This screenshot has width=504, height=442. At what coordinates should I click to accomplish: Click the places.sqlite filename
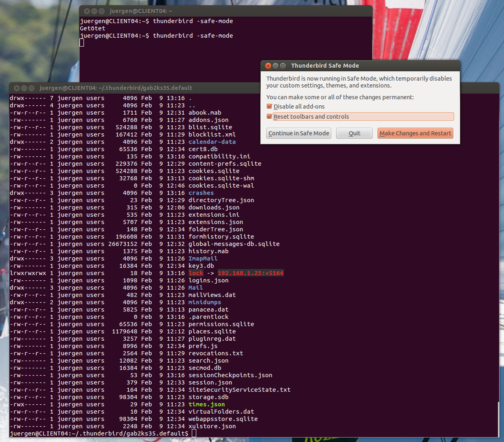pyautogui.click(x=212, y=331)
